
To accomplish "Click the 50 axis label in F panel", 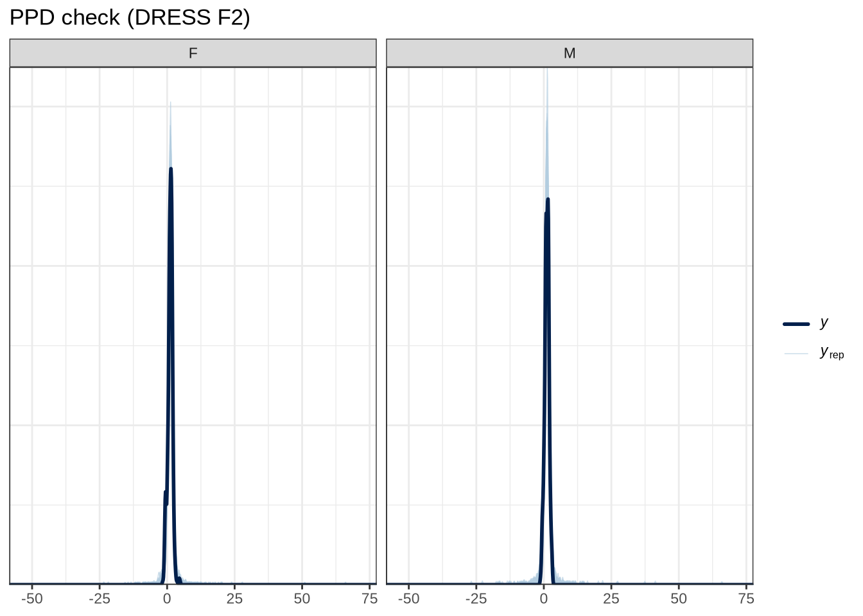I will (302, 599).
